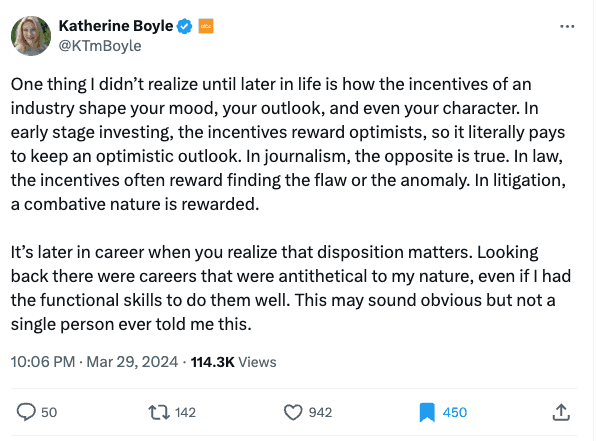Click the blue verified checkmark badge
Image resolution: width=597 pixels, height=441 pixels.
[x=185, y=26]
